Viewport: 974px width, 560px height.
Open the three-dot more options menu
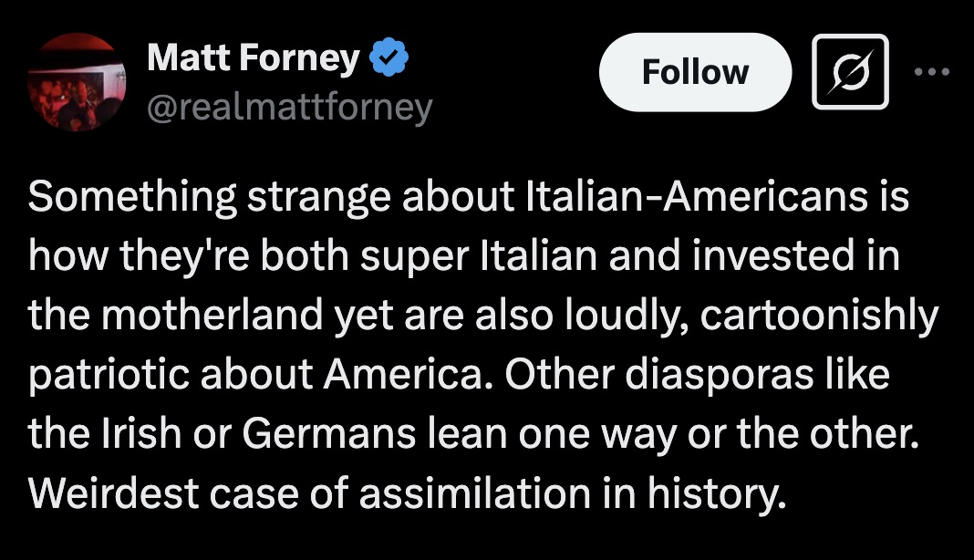coord(932,72)
